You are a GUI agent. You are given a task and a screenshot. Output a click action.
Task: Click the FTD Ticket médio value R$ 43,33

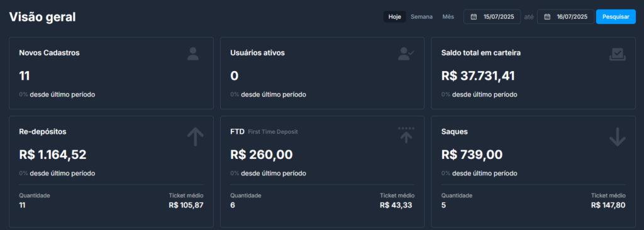pyautogui.click(x=396, y=205)
